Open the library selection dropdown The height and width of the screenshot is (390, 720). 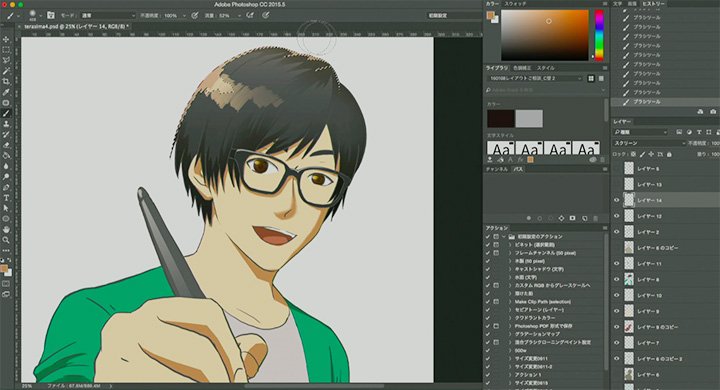[535, 79]
